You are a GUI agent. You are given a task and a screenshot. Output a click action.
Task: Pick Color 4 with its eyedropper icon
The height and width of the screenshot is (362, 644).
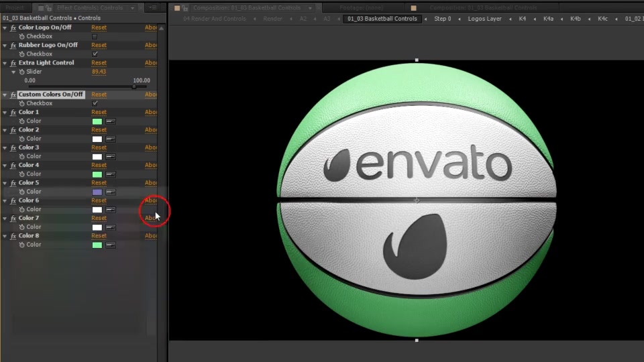111,174
